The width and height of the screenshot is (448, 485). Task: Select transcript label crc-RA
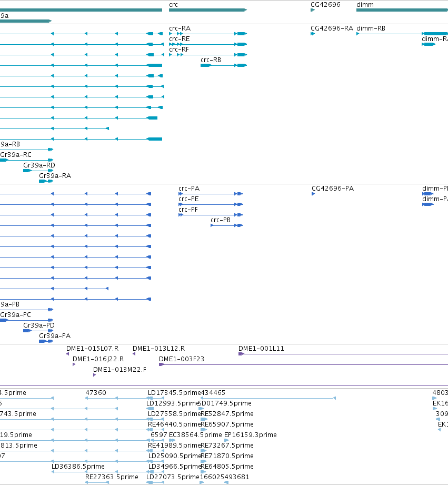(x=180, y=28)
